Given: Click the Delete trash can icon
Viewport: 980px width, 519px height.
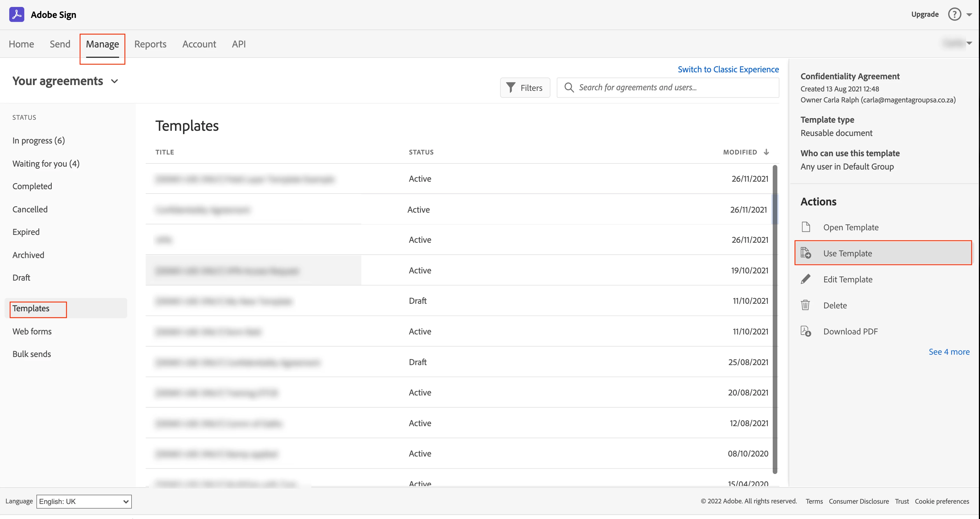Looking at the screenshot, I should tap(805, 305).
